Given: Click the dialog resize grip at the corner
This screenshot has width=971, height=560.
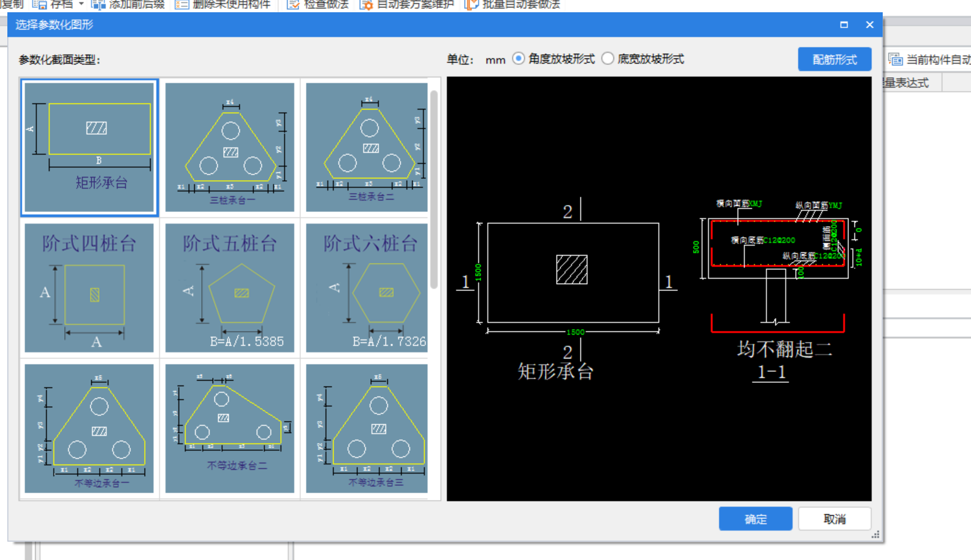Looking at the screenshot, I should click(876, 535).
